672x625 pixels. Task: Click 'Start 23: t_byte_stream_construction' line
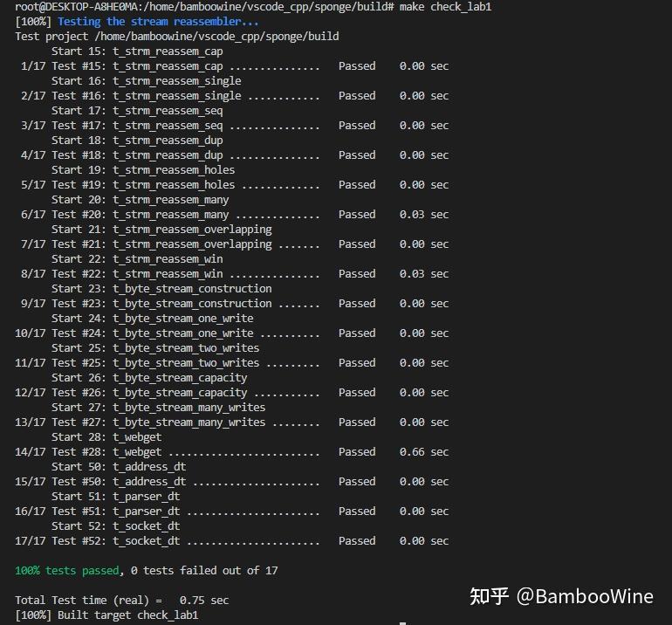[161, 288]
